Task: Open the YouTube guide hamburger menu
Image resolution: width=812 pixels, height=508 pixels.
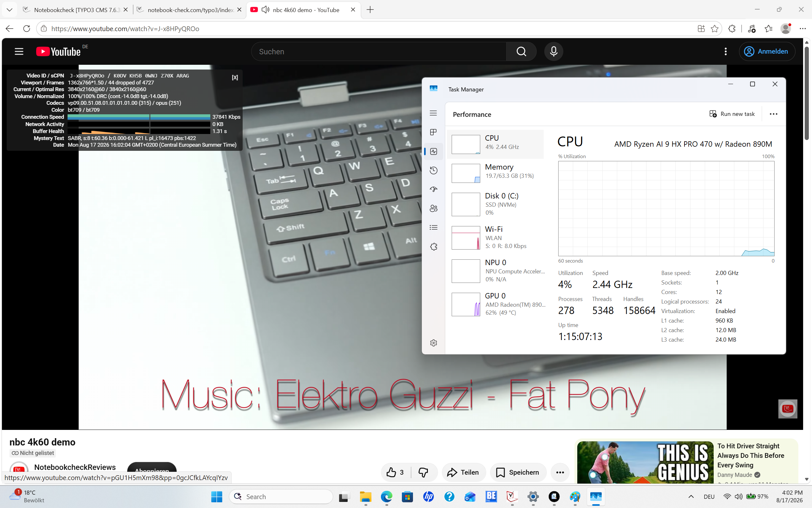Action: coord(19,51)
